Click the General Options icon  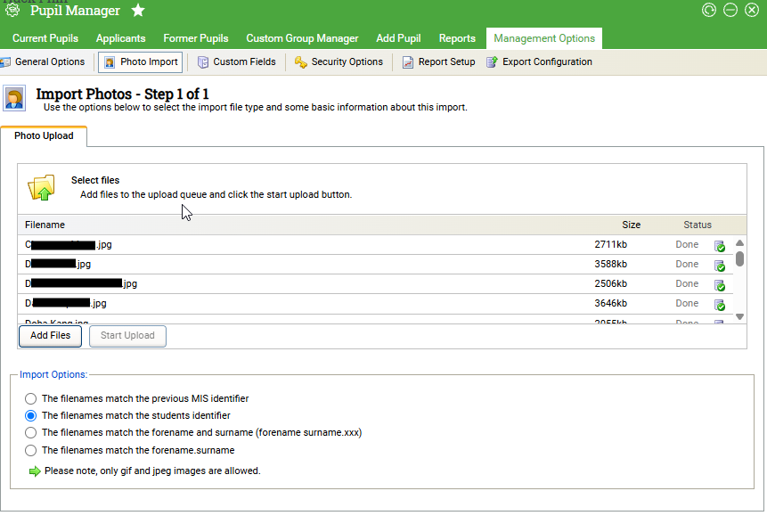[5, 62]
